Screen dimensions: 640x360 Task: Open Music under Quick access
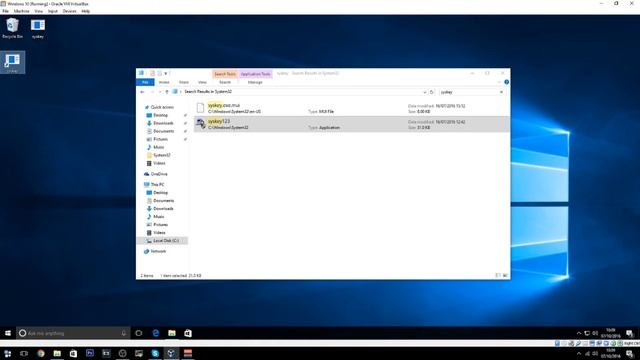(x=158, y=147)
